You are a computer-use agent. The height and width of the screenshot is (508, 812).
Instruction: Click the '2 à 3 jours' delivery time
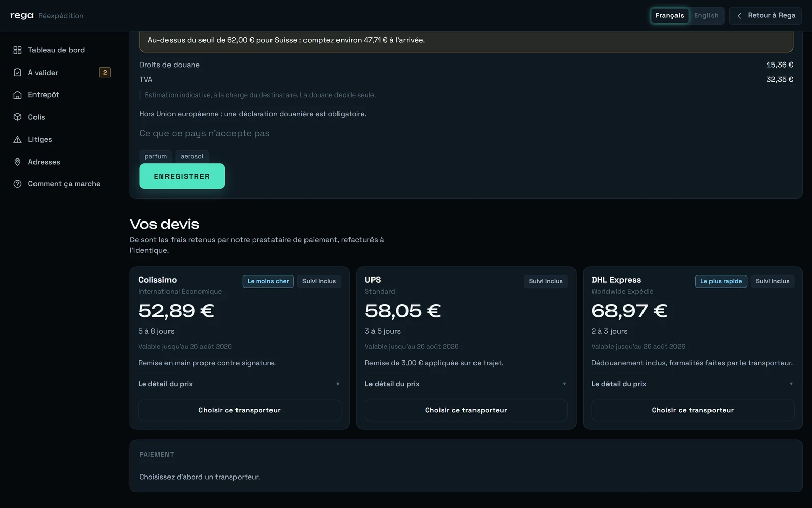pyautogui.click(x=610, y=331)
